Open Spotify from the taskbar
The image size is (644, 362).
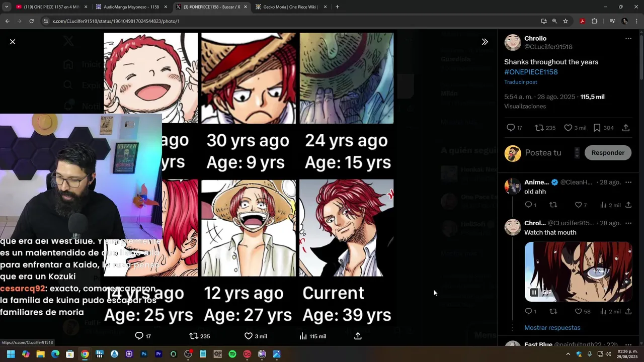232,354
